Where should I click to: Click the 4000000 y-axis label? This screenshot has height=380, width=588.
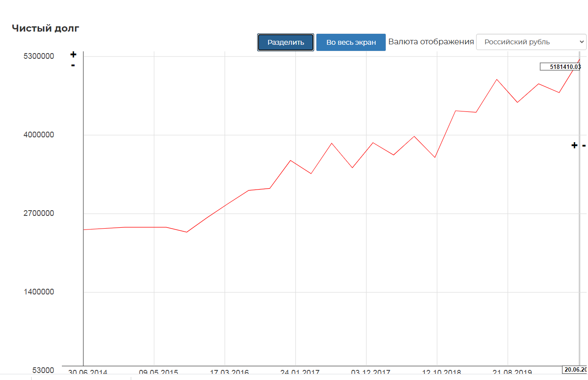click(x=39, y=135)
